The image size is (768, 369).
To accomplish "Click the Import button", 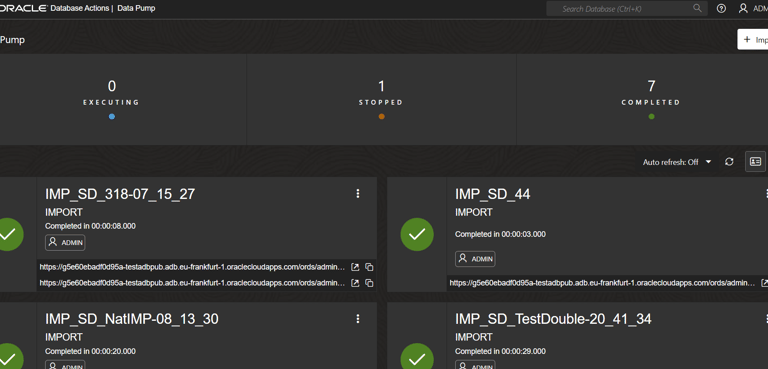I will (x=753, y=39).
